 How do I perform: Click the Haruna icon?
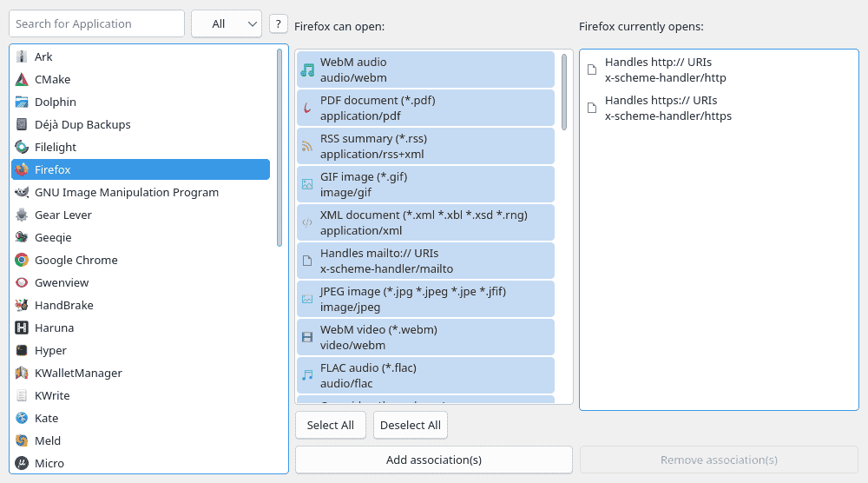pyautogui.click(x=22, y=328)
